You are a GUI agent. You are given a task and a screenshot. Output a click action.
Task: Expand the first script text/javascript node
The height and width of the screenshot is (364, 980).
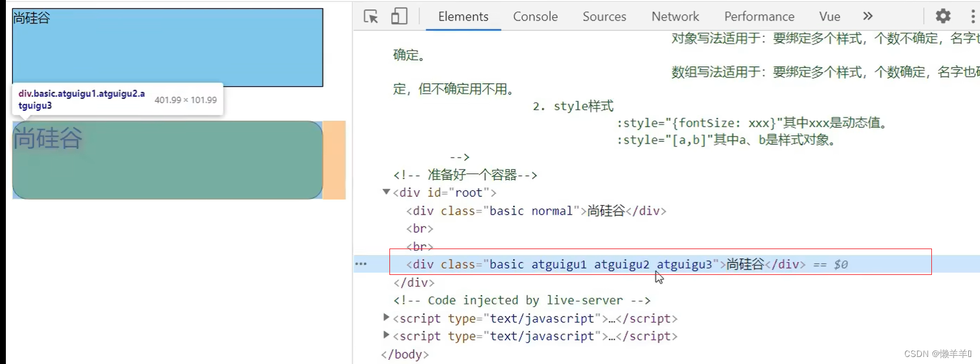[386, 318]
